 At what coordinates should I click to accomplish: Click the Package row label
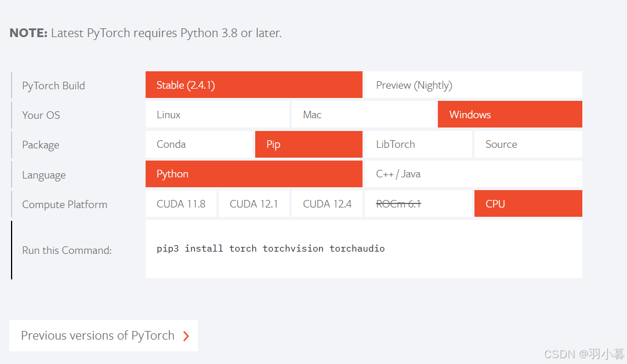click(x=41, y=145)
